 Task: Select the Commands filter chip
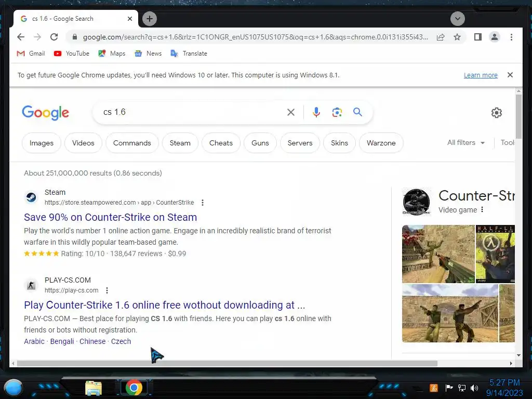[132, 143]
